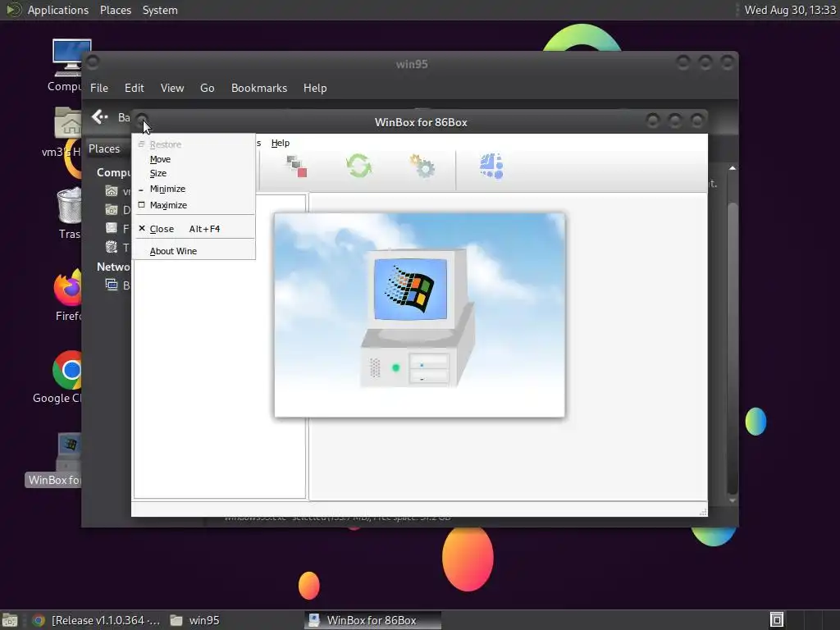Click the green refresh arrows toolbar icon
The width and height of the screenshot is (840, 630).
click(358, 166)
